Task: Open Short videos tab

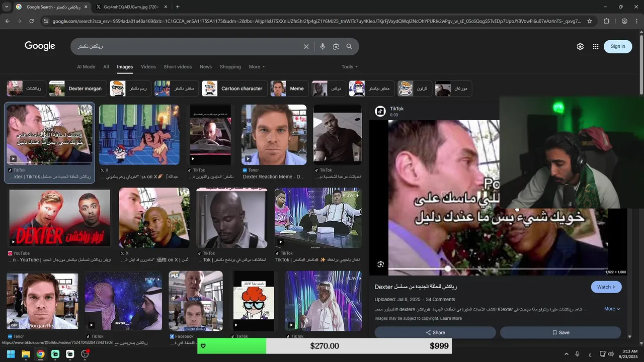Action: pos(178,67)
